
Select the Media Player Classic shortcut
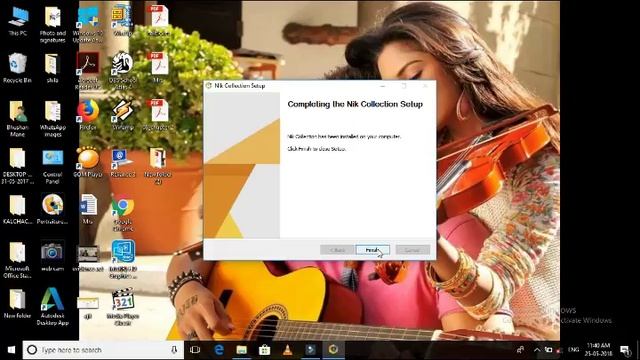(122, 306)
